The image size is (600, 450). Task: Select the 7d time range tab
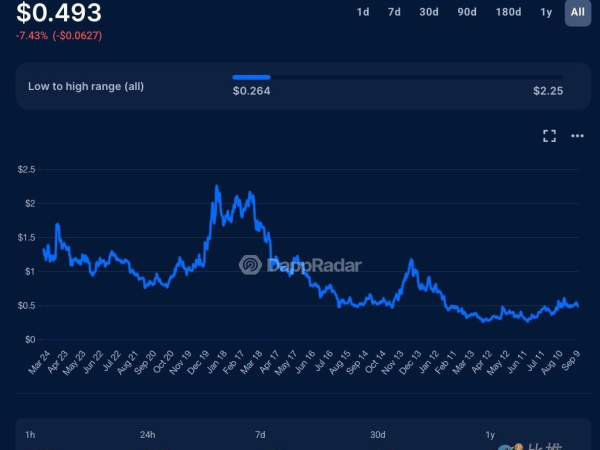coord(394,12)
